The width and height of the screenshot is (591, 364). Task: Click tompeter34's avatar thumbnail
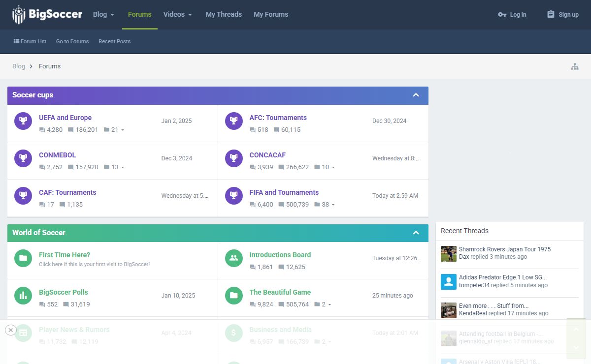coord(449,282)
